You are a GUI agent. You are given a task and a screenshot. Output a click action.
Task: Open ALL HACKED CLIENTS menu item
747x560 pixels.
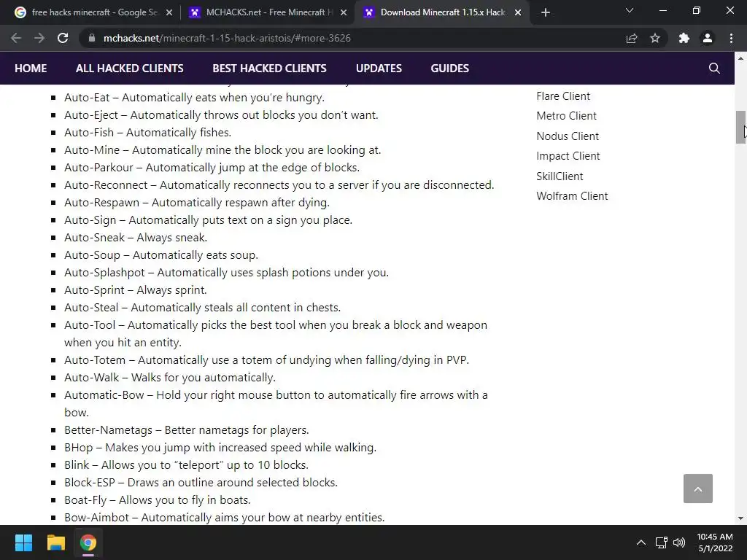[130, 68]
